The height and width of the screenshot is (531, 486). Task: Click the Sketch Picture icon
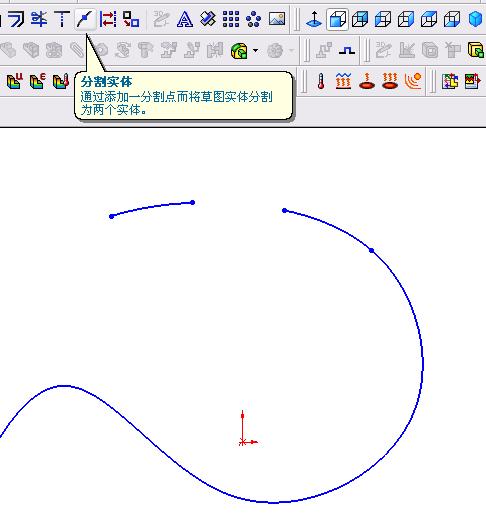coord(277,19)
